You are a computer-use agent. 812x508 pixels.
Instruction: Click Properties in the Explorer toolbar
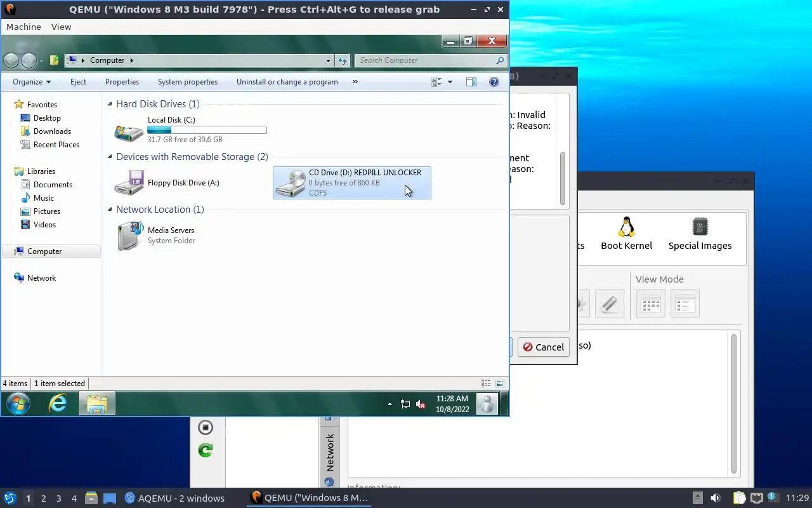pos(122,82)
